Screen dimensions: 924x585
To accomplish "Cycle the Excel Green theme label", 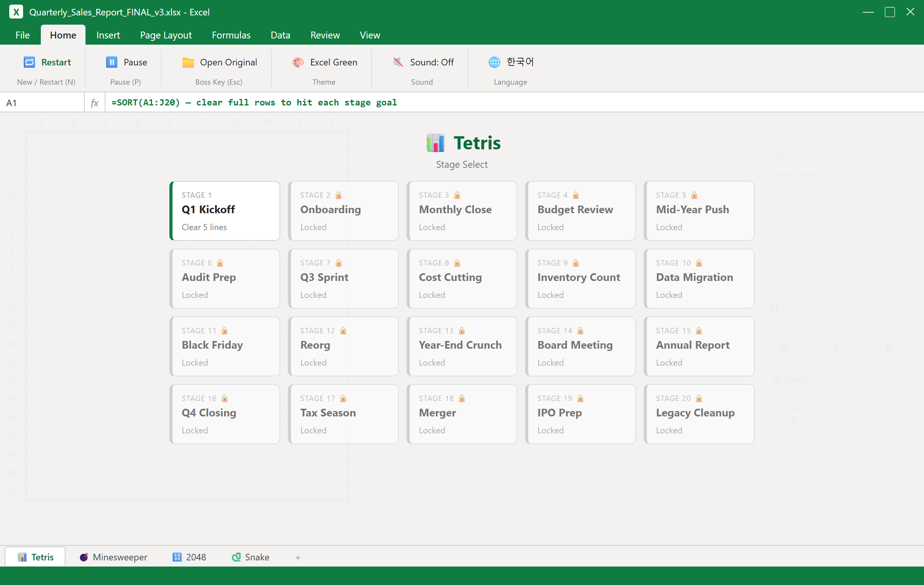I will click(x=333, y=62).
